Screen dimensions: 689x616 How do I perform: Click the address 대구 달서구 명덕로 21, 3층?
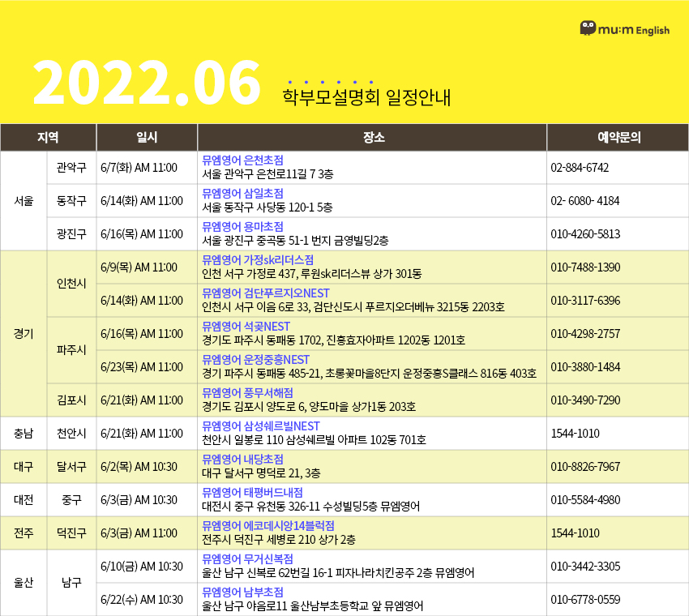click(261, 473)
